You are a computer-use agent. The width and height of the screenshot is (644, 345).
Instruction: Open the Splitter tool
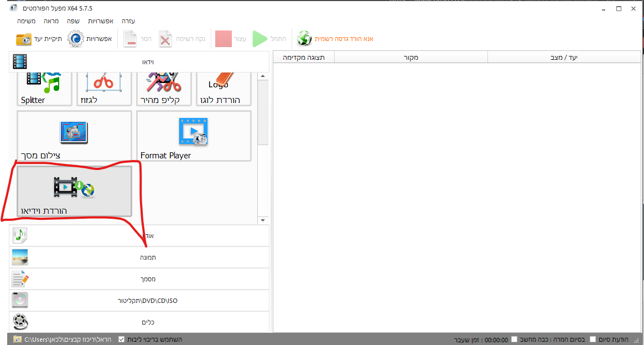coord(44,89)
